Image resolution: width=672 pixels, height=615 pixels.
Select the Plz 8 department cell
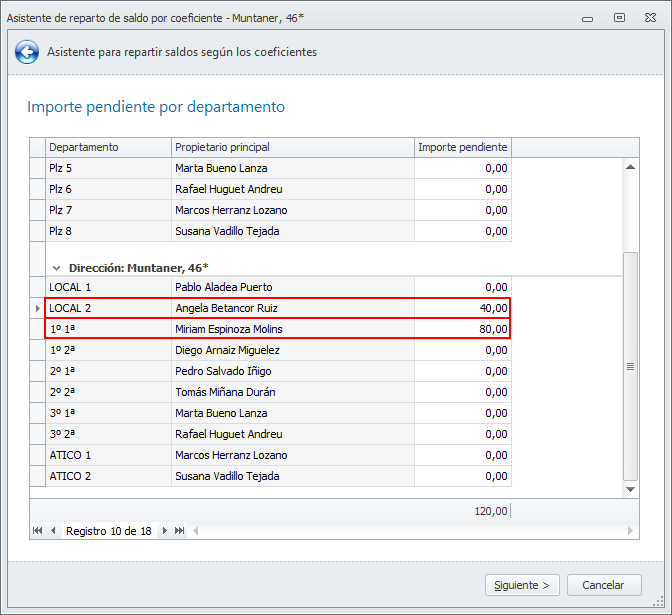point(108,231)
